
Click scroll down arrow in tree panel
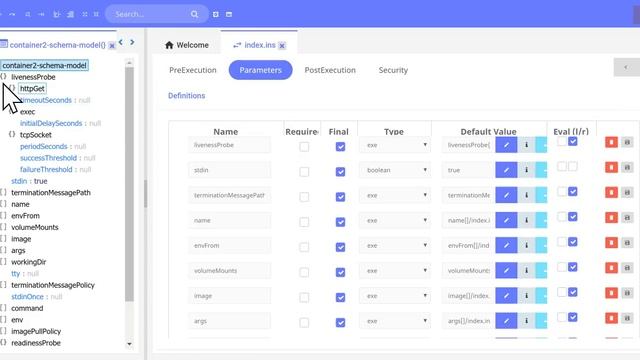point(129,344)
